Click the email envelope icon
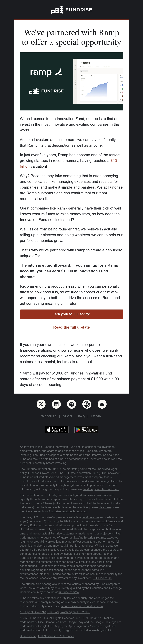 pos(102,404)
